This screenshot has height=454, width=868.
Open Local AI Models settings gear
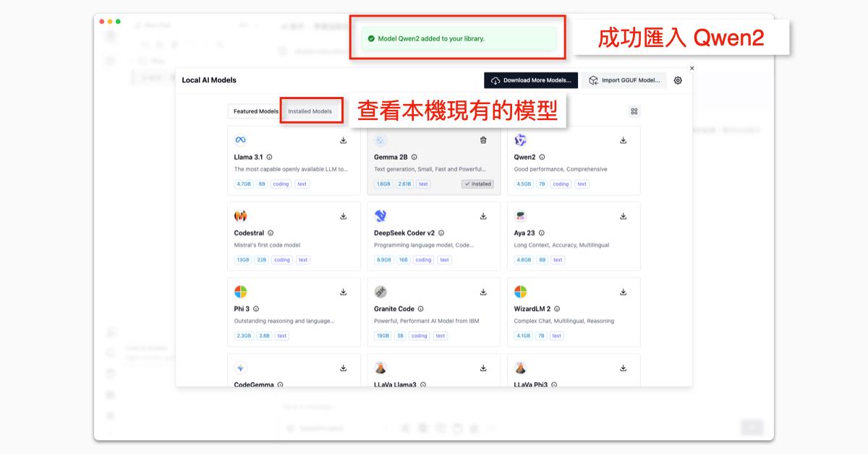(678, 80)
